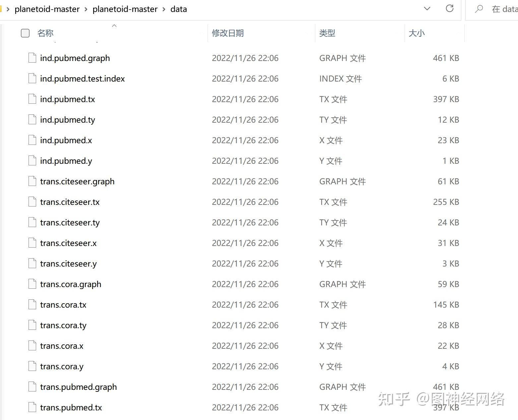Select the file name trans.citeseer.graph
Screen dimensions: 518x420
tap(77, 182)
